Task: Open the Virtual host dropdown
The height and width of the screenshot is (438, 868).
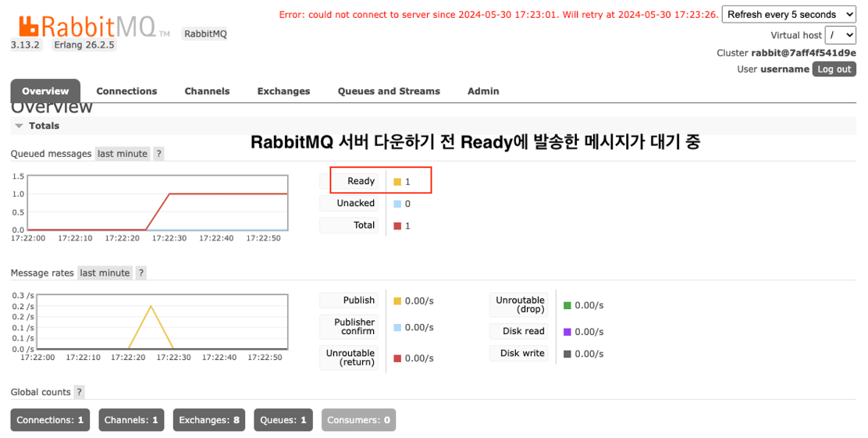Action: click(x=841, y=35)
